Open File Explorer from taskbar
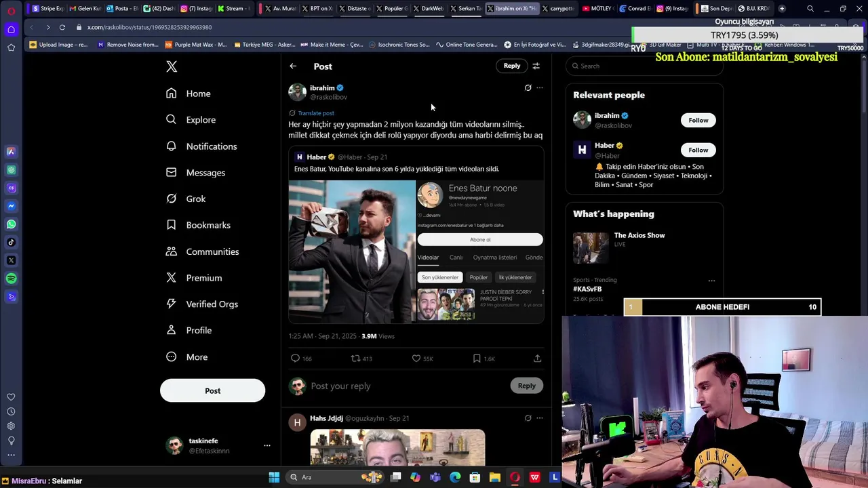Viewport: 868px width, 488px height. tap(494, 477)
